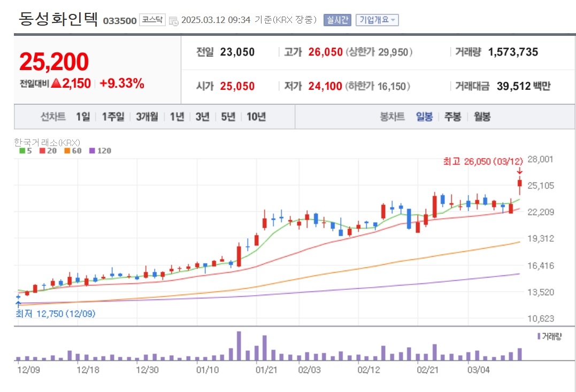
Task: Click the latest red candlestick on 03/12
Action: click(519, 187)
